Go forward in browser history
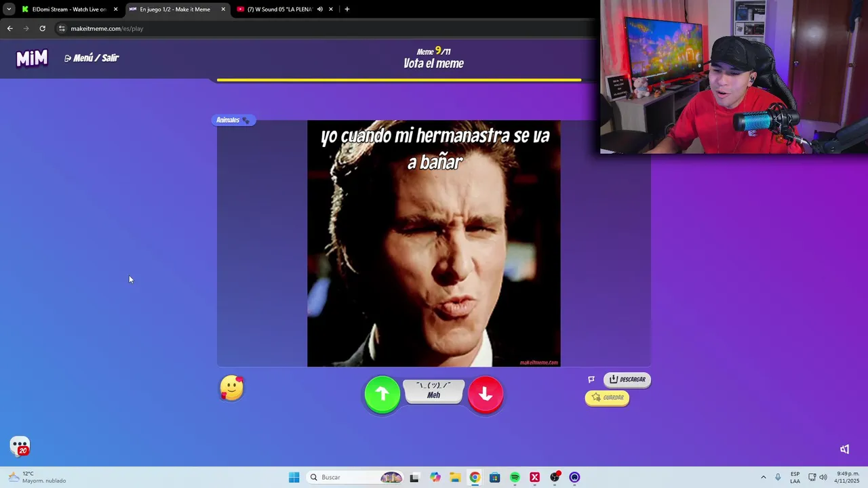 26,28
